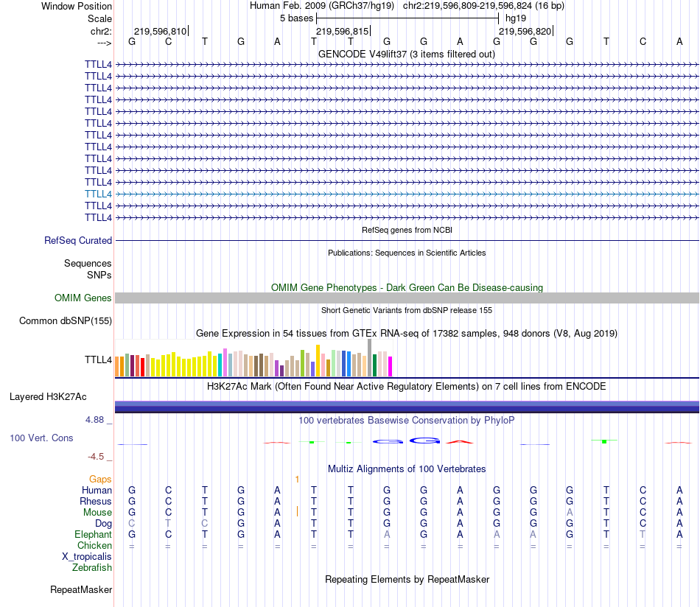Click the orange gap count 1 in Gaps row
The height and width of the screenshot is (607, 700).
coord(297,480)
